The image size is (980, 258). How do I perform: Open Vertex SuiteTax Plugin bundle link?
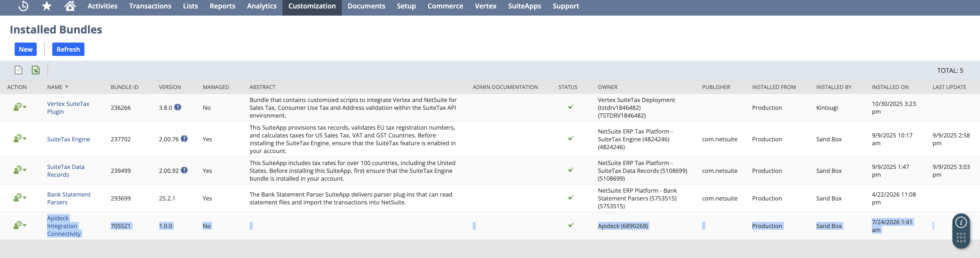pyautogui.click(x=68, y=108)
